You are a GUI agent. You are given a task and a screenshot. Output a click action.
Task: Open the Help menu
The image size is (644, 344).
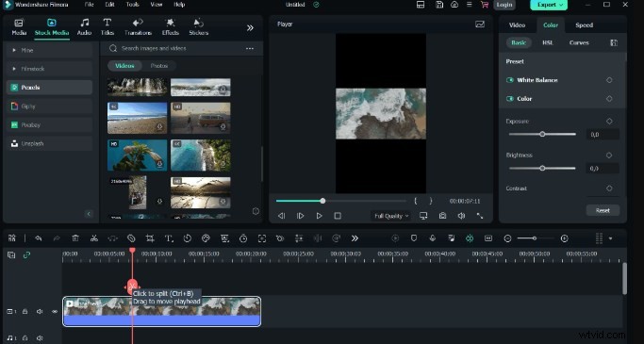(179, 5)
